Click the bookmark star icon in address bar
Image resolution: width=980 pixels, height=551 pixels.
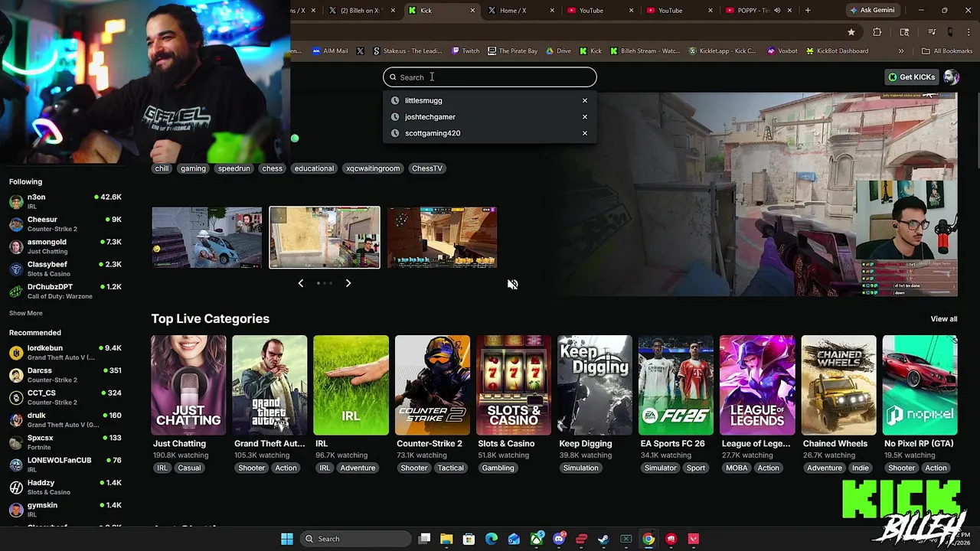pos(851,32)
